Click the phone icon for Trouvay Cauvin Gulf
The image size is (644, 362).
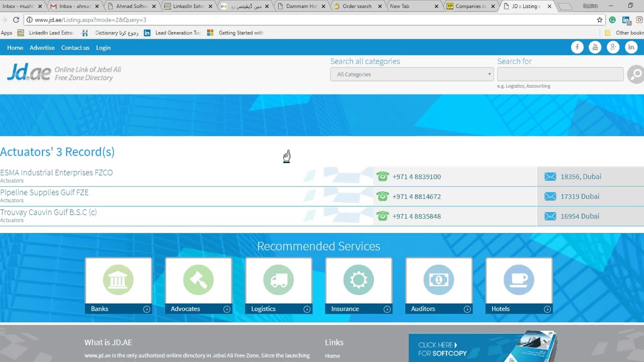[x=383, y=216]
